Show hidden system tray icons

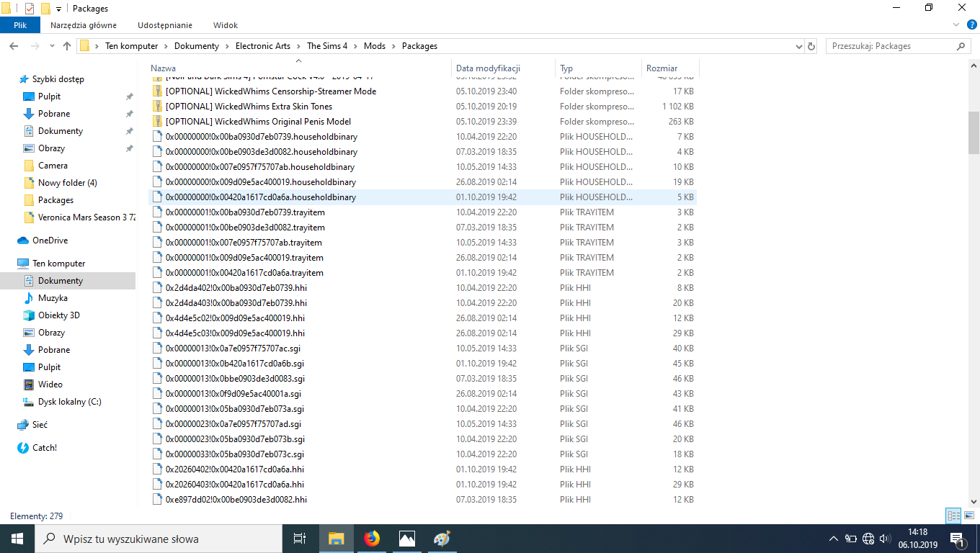(833, 539)
